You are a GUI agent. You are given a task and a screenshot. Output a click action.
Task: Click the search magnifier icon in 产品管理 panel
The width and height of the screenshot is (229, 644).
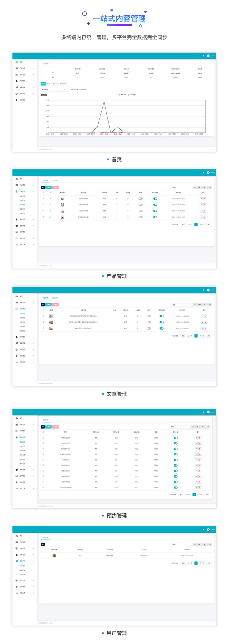pos(210,187)
